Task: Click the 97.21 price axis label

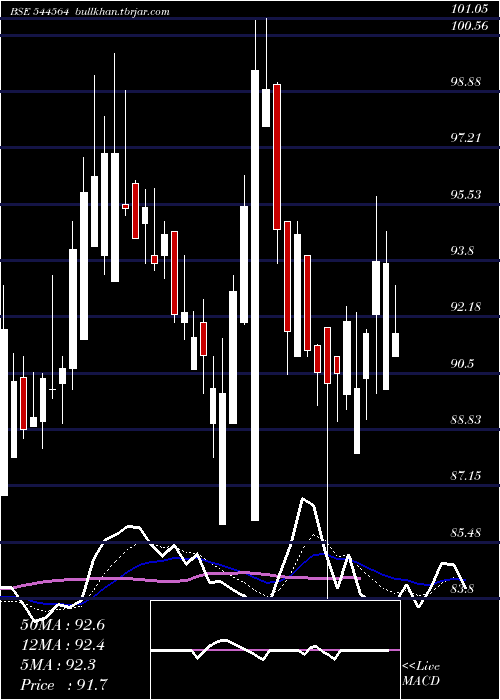Action: click(x=466, y=138)
